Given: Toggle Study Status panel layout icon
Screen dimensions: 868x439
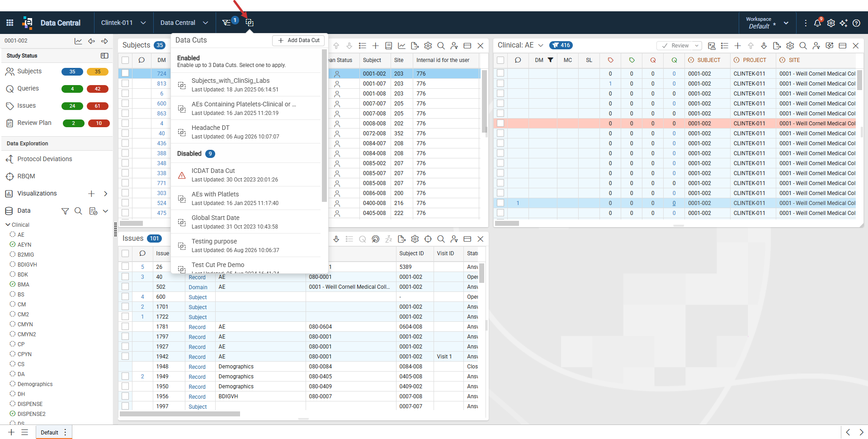Looking at the screenshot, I should pyautogui.click(x=104, y=56).
